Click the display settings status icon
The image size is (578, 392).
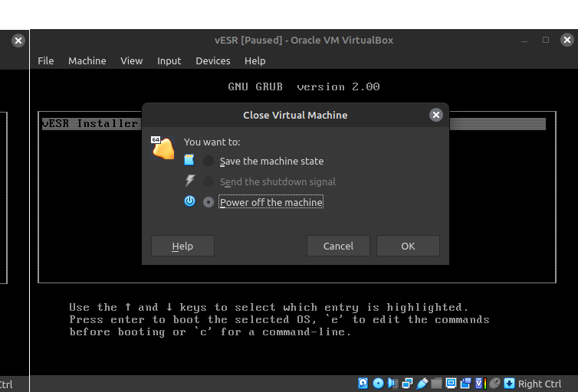click(x=451, y=384)
